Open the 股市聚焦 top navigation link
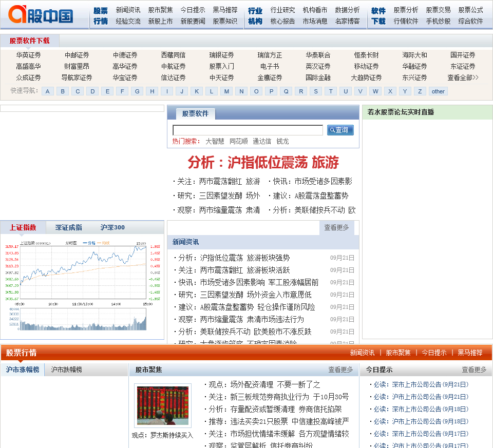Screen dimensions: 493x448 click(160, 10)
